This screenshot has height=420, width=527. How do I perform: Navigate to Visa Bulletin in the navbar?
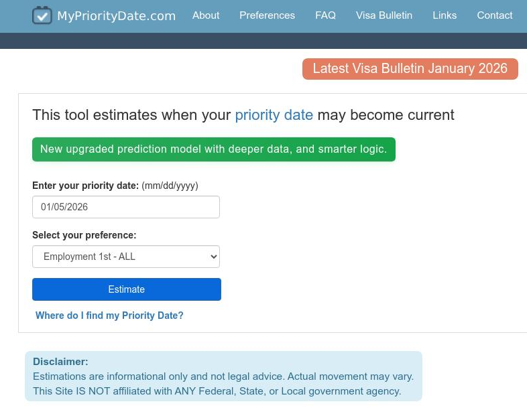pyautogui.click(x=384, y=15)
